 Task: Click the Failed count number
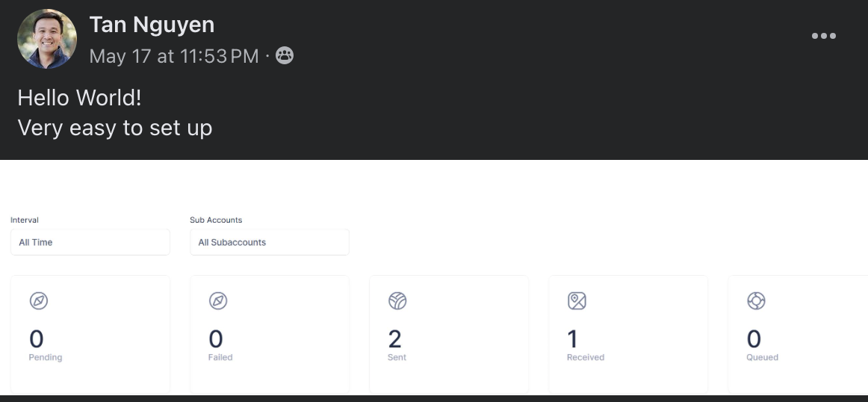tap(216, 339)
